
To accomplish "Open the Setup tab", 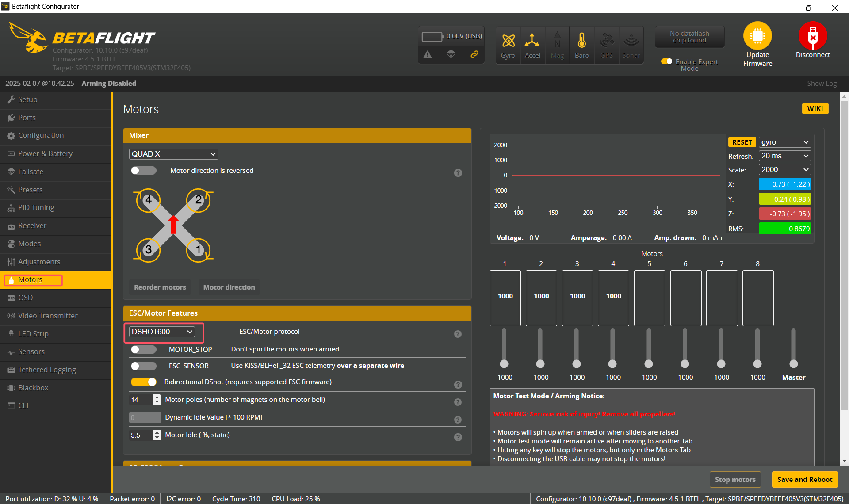I will pos(55,100).
